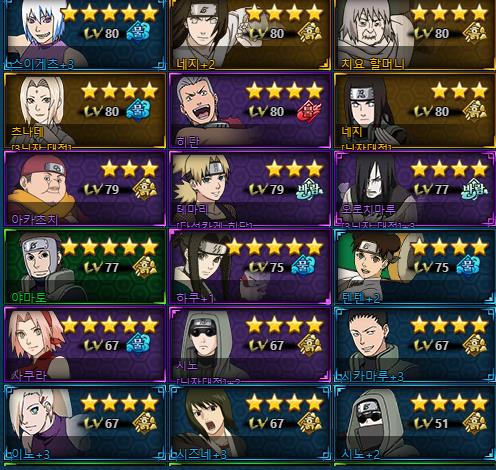
Task: Click the wind element icon on 오로치마루 card
Action: pos(474,189)
